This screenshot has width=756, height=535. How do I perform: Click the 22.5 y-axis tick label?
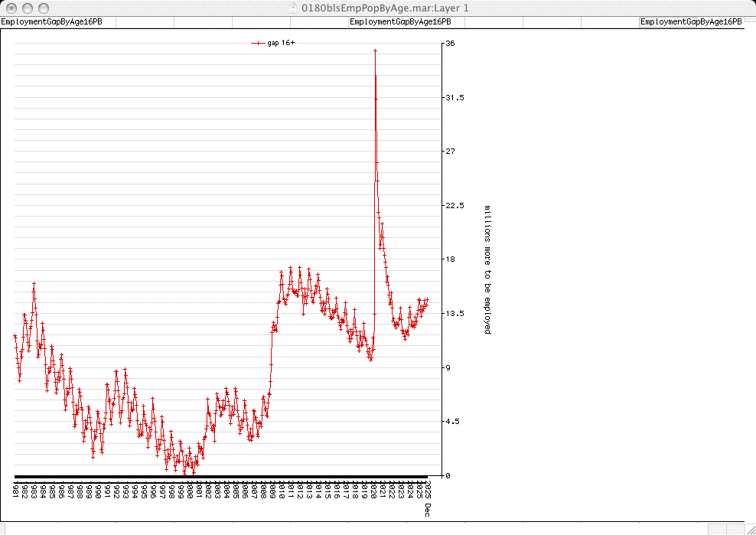(452, 206)
